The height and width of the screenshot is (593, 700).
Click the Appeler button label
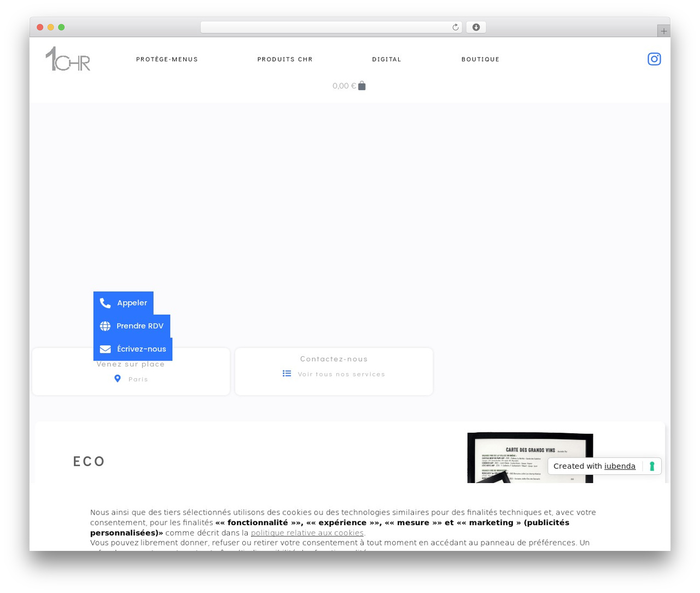click(x=132, y=303)
